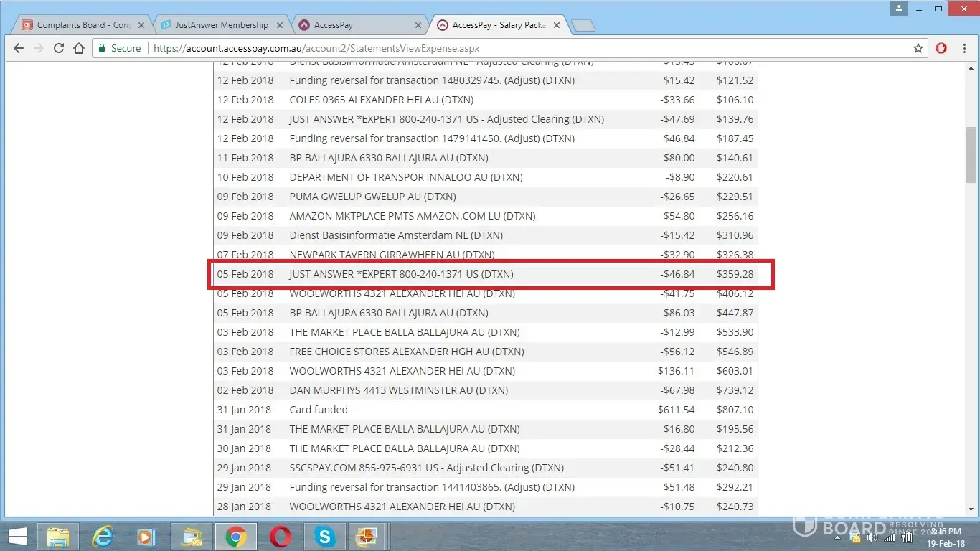The image size is (980, 551).
Task: Select the highlighted JUST ANSWER 05 Feb transaction
Action: point(401,274)
